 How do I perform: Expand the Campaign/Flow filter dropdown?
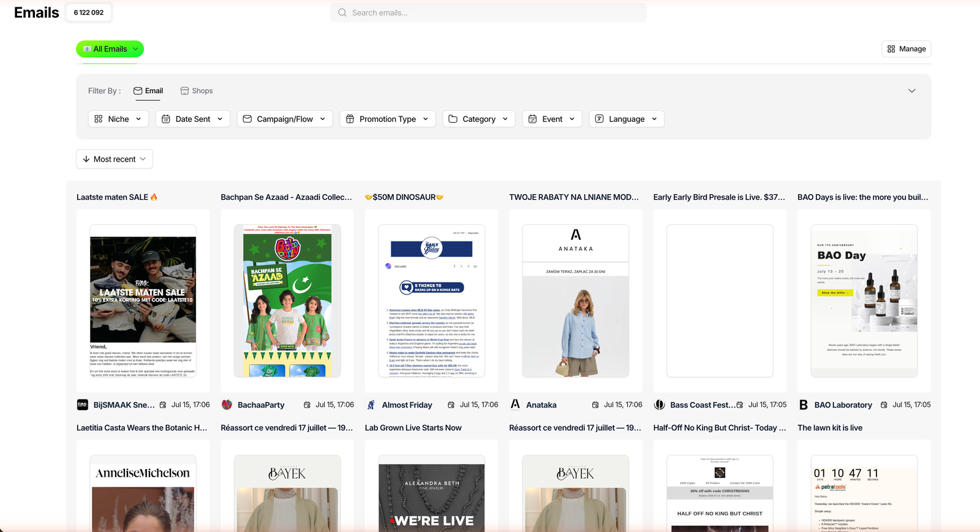coord(285,119)
